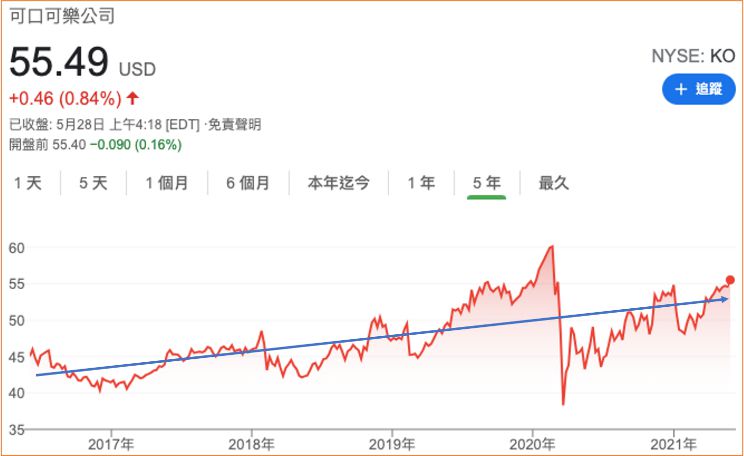The image size is (744, 456).
Task: Click the 2018年 x-axis label
Action: coord(251,445)
